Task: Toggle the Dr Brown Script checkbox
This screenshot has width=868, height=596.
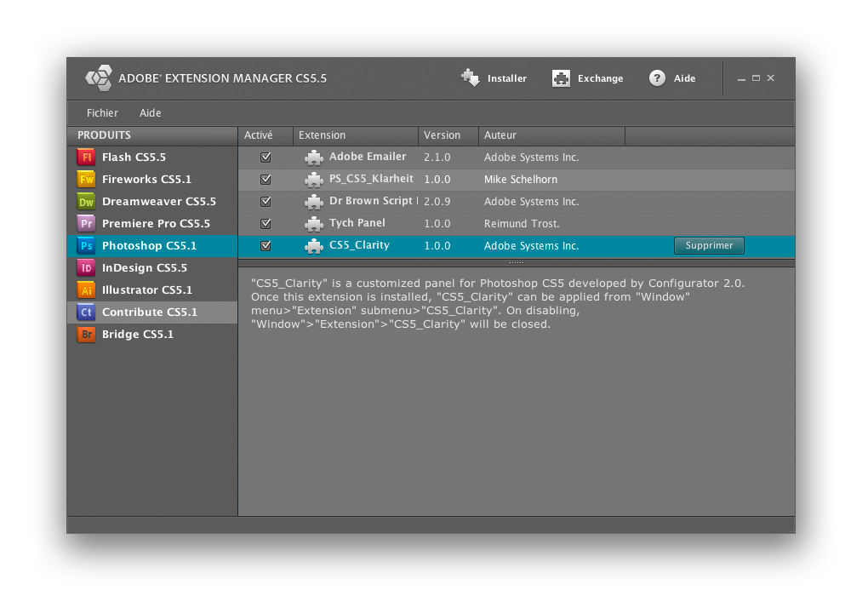Action: coord(266,202)
